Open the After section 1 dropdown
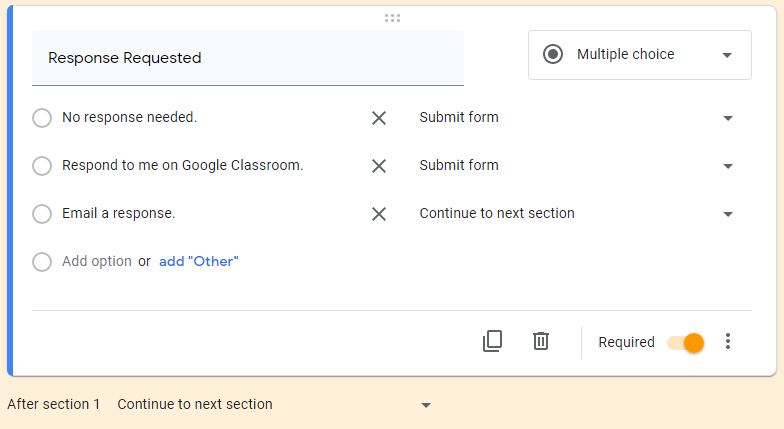 click(x=425, y=405)
